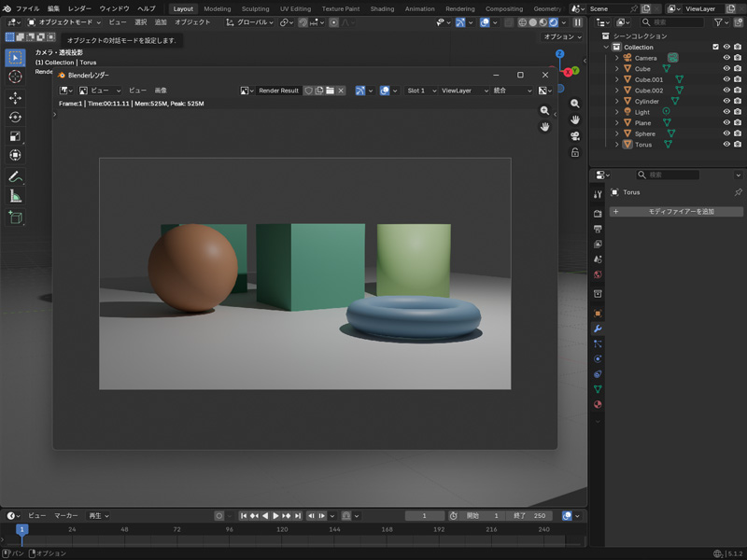The image size is (747, 560).
Task: Hide the Camera object in viewport
Action: coord(726,58)
